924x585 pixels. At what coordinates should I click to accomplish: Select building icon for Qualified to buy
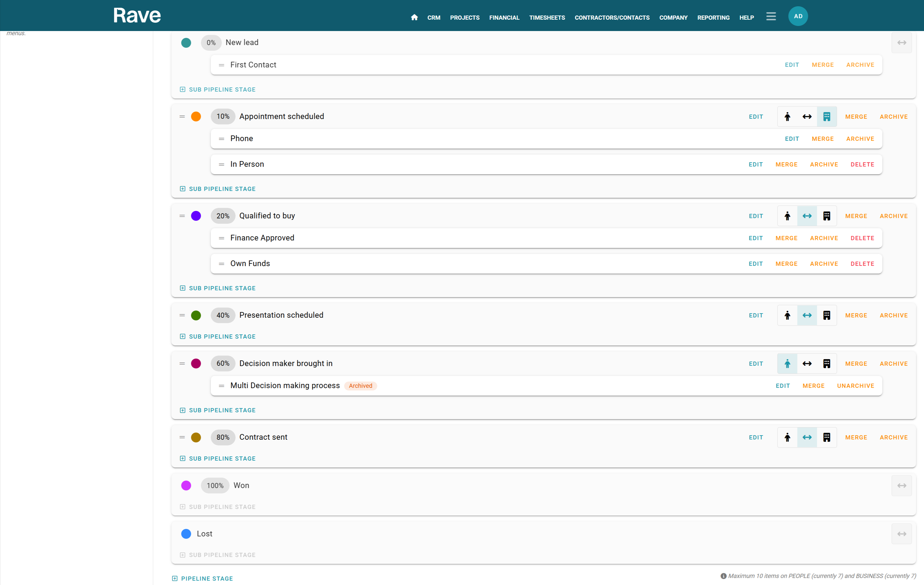click(827, 216)
